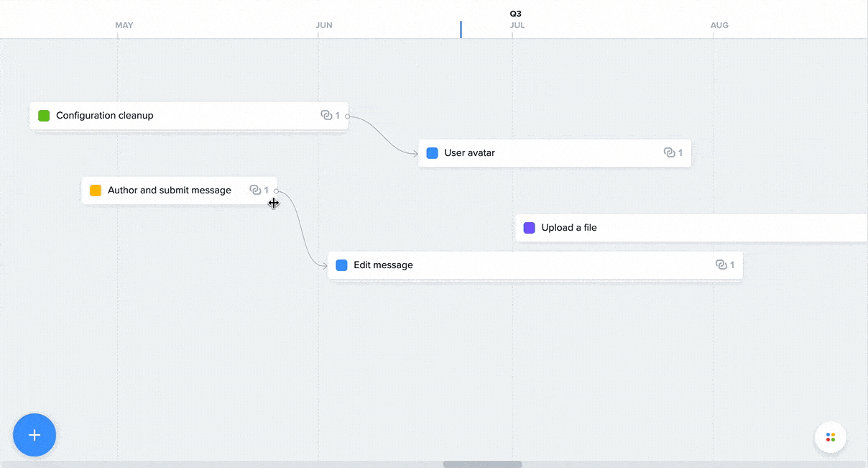The image size is (868, 468).
Task: Select blue swatch on Edit message card
Action: [341, 265]
